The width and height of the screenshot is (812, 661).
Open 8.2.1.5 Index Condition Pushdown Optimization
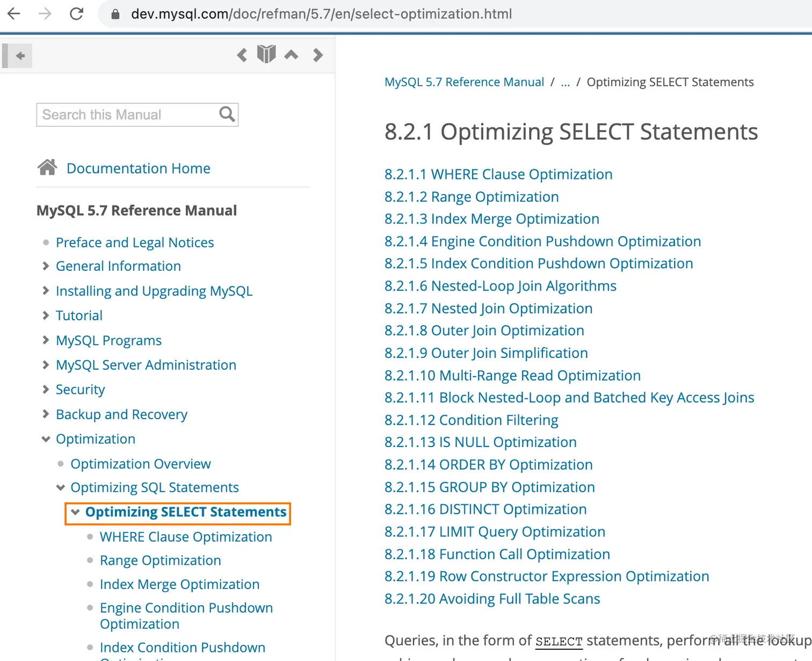[539, 264]
